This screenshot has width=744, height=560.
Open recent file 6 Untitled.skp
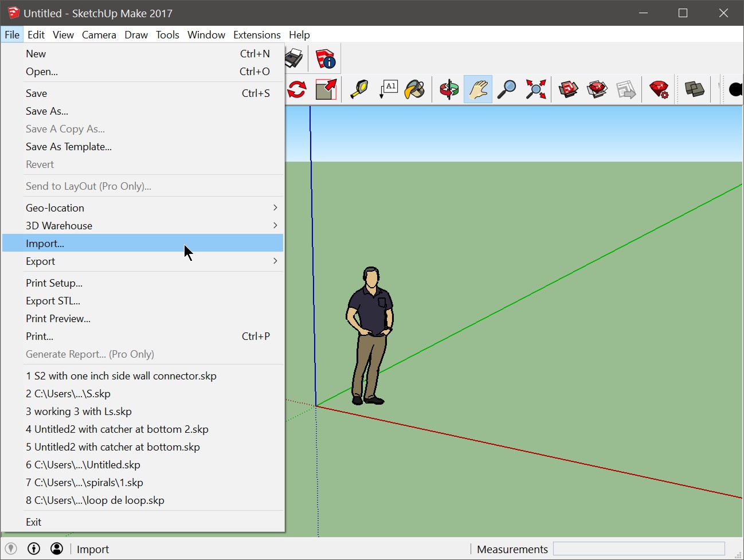pyautogui.click(x=143, y=464)
